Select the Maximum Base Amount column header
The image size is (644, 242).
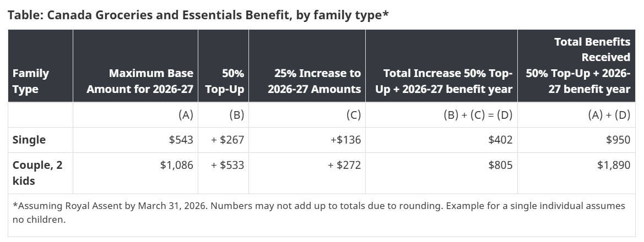[140, 81]
